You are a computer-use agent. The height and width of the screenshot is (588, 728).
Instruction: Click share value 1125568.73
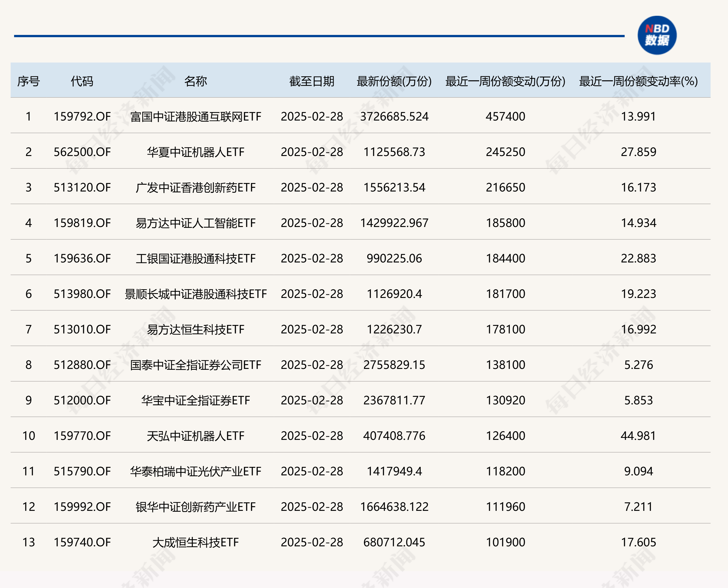pyautogui.click(x=394, y=152)
